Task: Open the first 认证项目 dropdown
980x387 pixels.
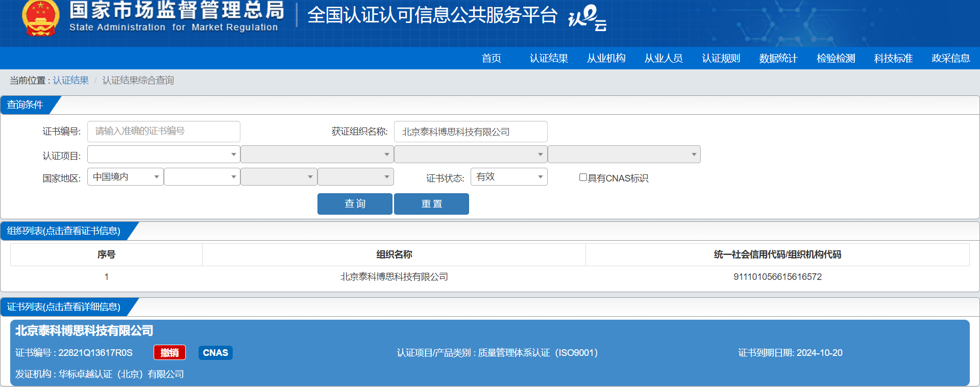Action: coord(163,154)
